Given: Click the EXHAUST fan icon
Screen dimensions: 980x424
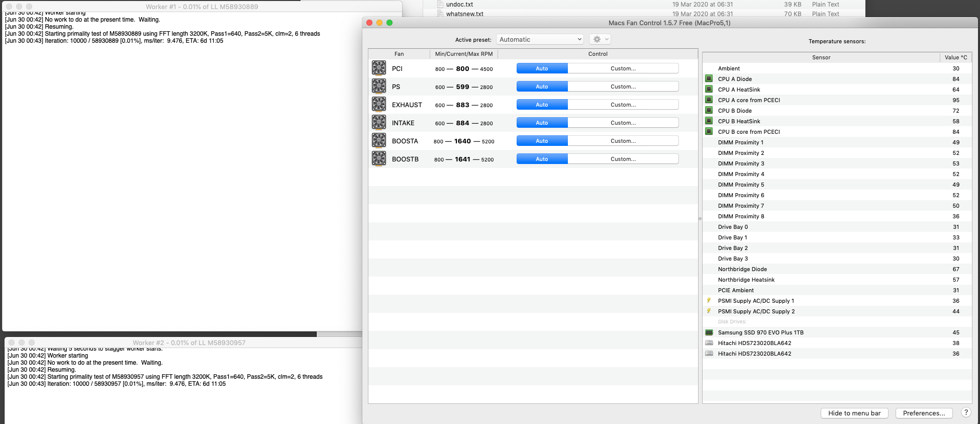Looking at the screenshot, I should pyautogui.click(x=379, y=104).
